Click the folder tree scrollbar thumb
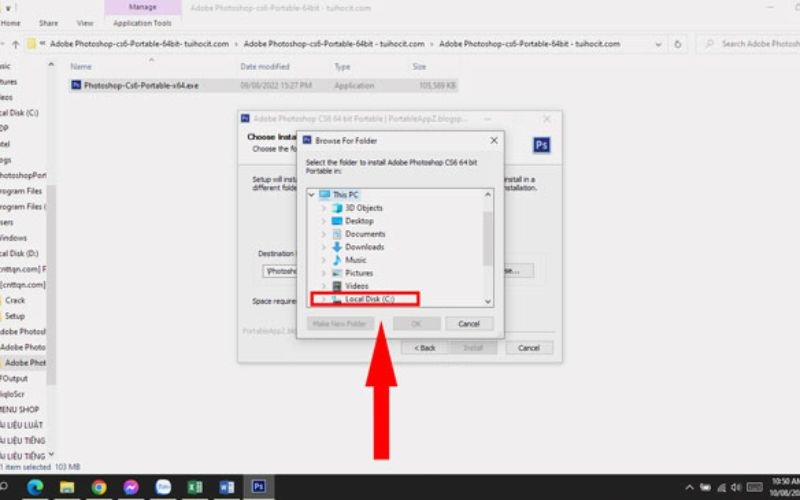The height and width of the screenshot is (500, 800). point(488,238)
